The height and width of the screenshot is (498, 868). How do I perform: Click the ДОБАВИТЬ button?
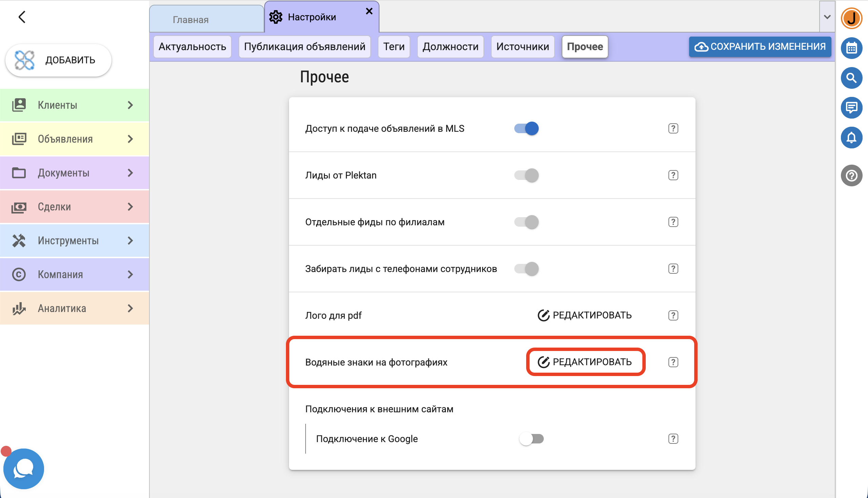[59, 60]
